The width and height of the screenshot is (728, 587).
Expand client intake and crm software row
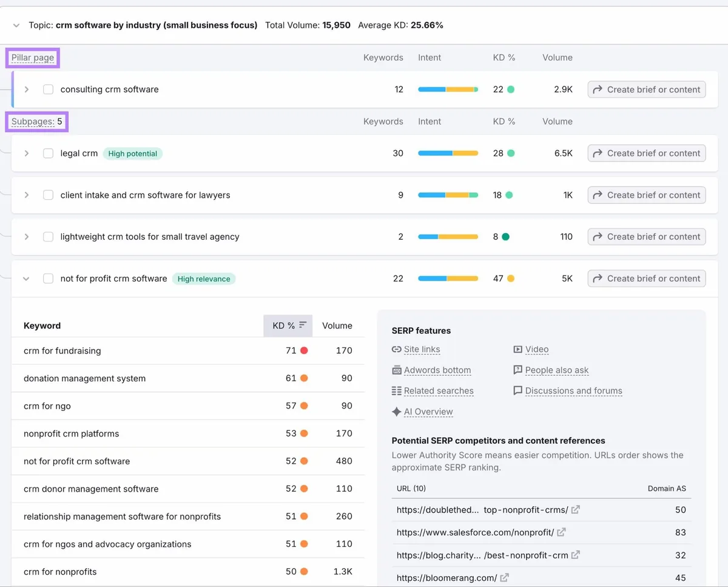click(x=27, y=195)
